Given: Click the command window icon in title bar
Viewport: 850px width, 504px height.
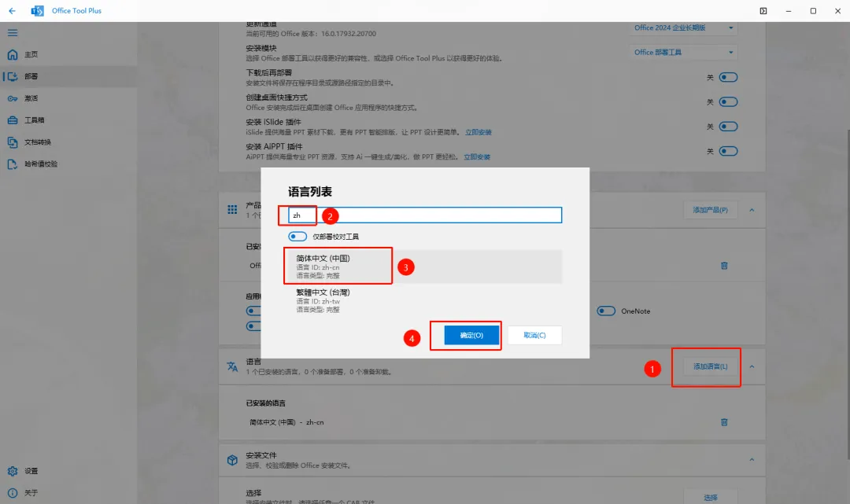Looking at the screenshot, I should (763, 11).
